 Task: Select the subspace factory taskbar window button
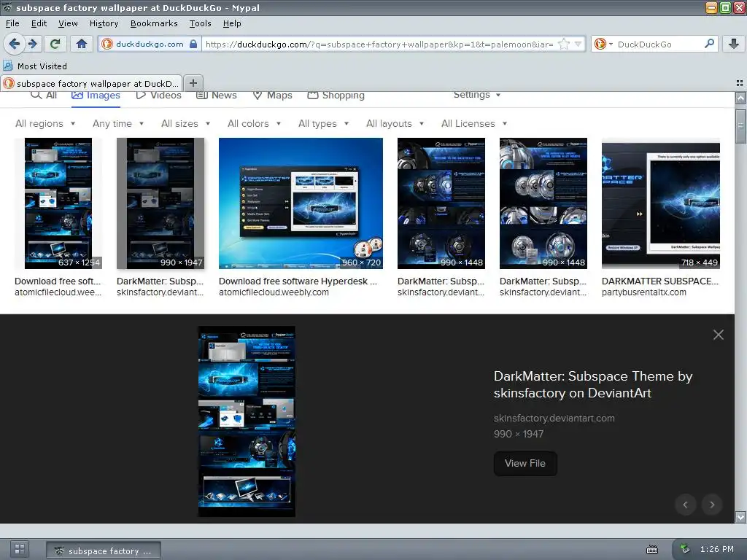[x=104, y=551]
